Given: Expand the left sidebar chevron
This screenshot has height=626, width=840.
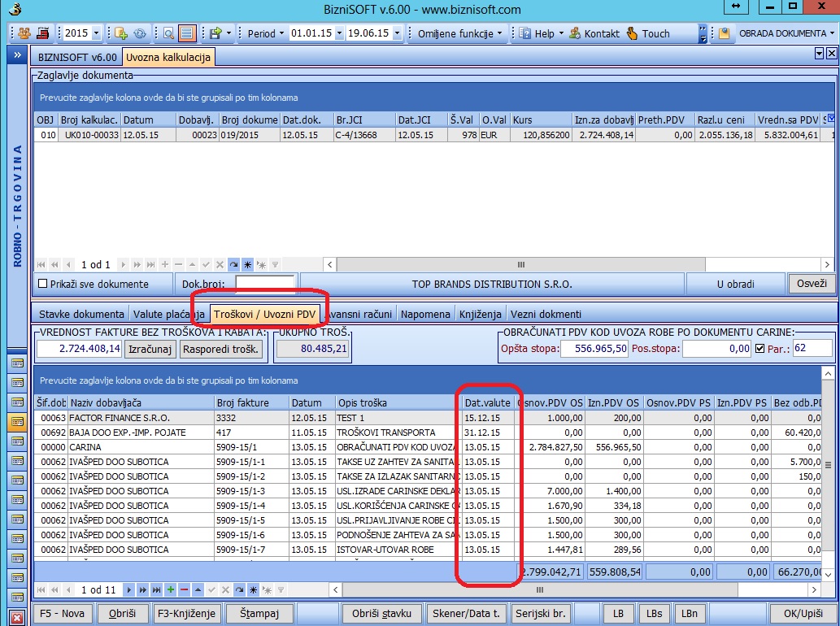Looking at the screenshot, I should [x=16, y=56].
